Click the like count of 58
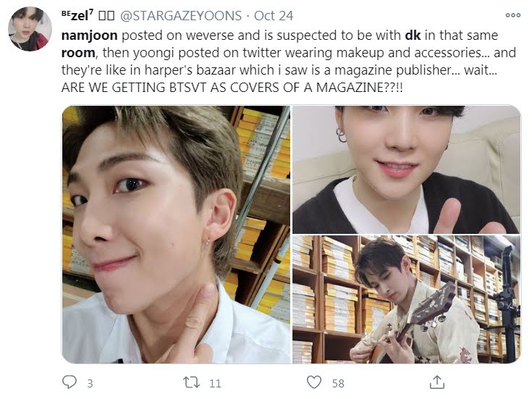This screenshot has height=399, width=532. (x=338, y=383)
